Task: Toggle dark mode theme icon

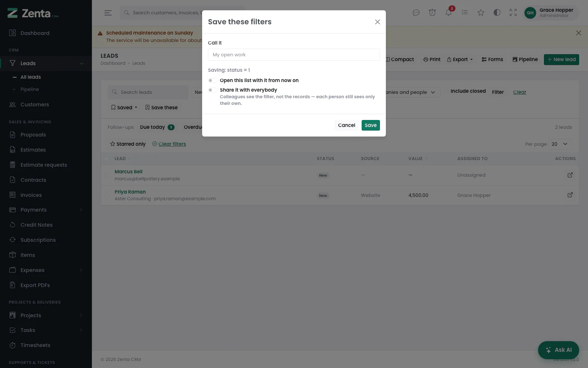Action: [497, 13]
